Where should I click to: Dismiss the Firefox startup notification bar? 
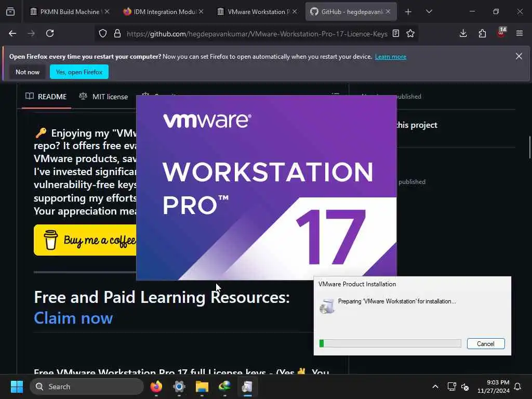pyautogui.click(x=519, y=56)
